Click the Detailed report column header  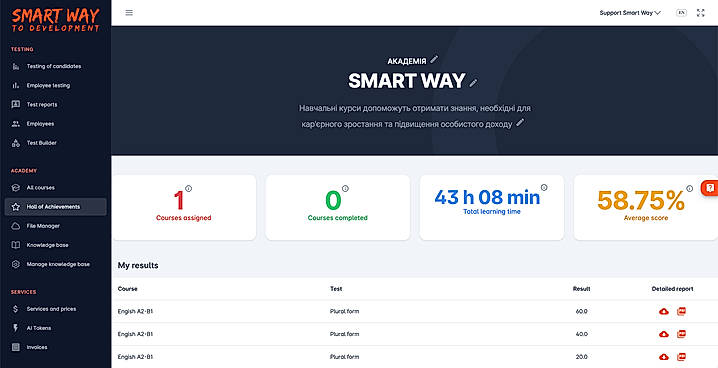click(672, 289)
